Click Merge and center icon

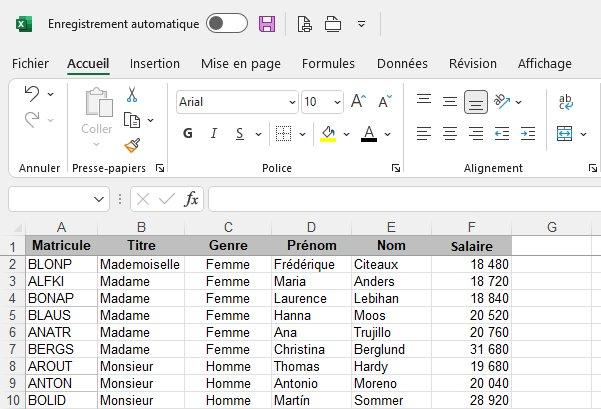click(565, 133)
